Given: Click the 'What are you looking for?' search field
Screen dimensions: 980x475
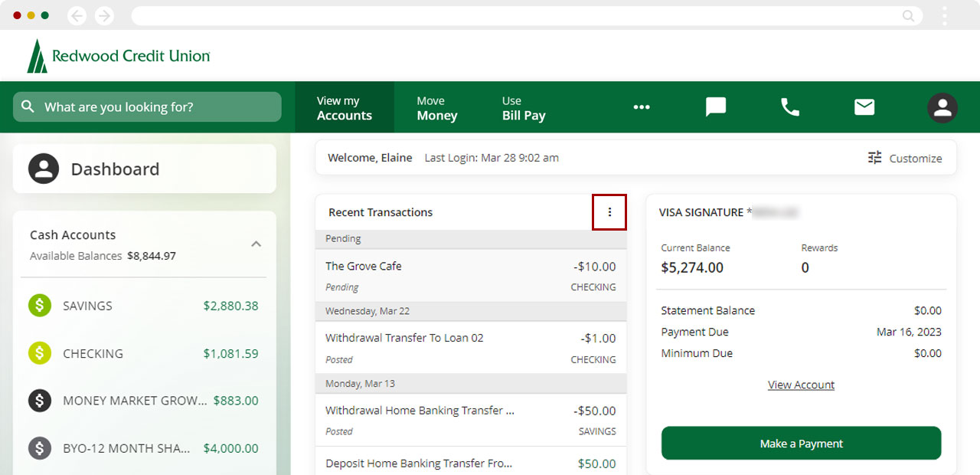Looking at the screenshot, I should 147,107.
